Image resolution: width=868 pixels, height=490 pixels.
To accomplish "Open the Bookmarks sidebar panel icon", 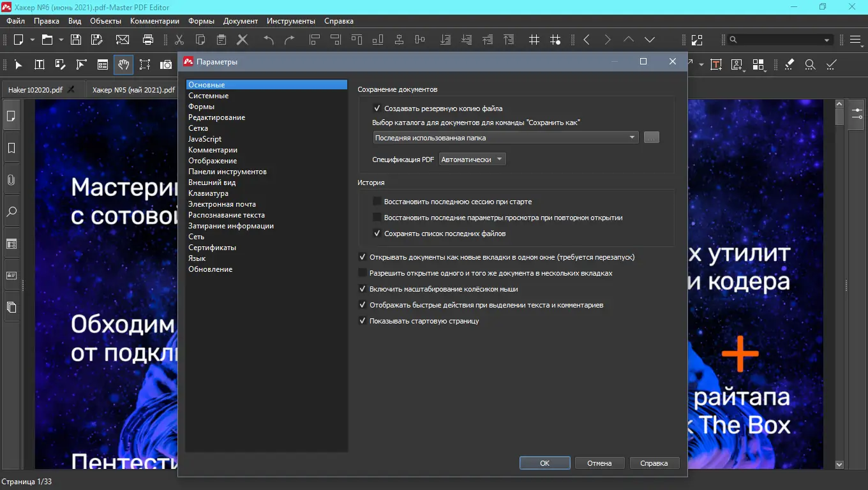I will (11, 148).
